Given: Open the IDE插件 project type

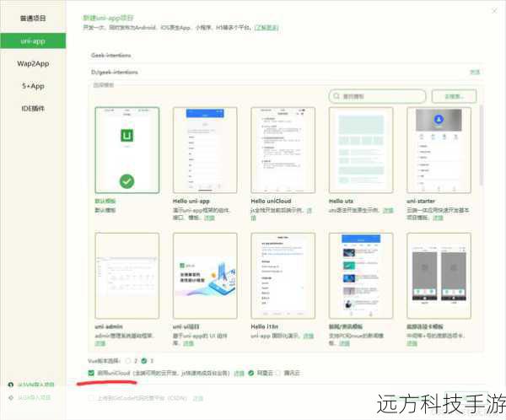Looking at the screenshot, I should point(33,109).
